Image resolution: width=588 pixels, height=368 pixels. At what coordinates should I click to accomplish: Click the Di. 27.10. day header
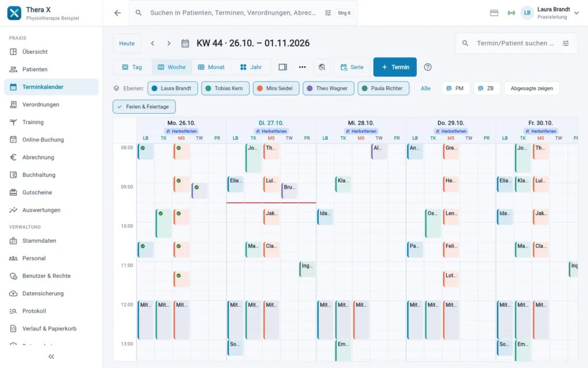[271, 123]
